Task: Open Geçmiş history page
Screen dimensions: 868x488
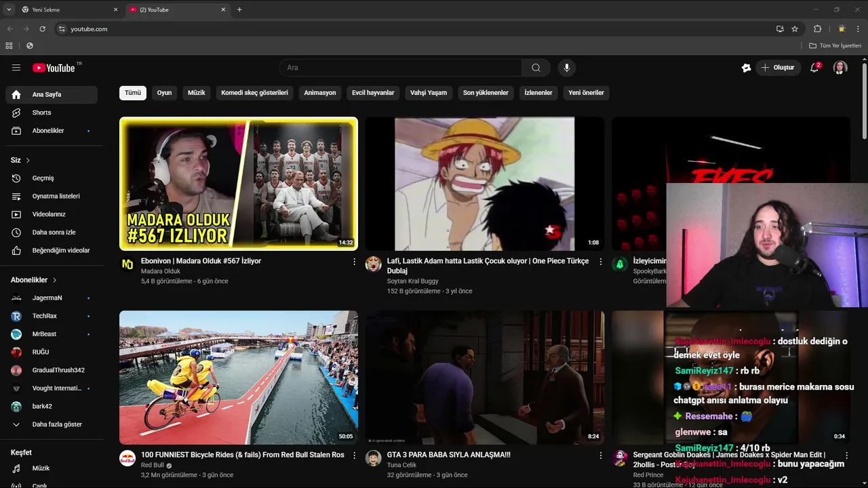Action: (52, 178)
